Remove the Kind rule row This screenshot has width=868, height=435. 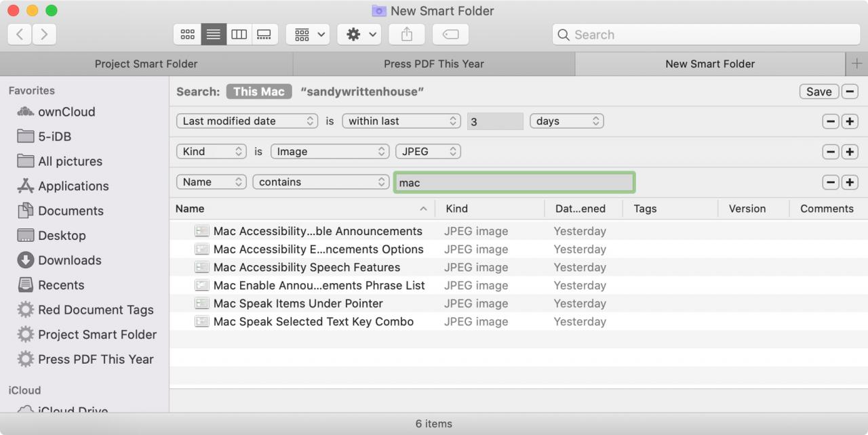[831, 152]
